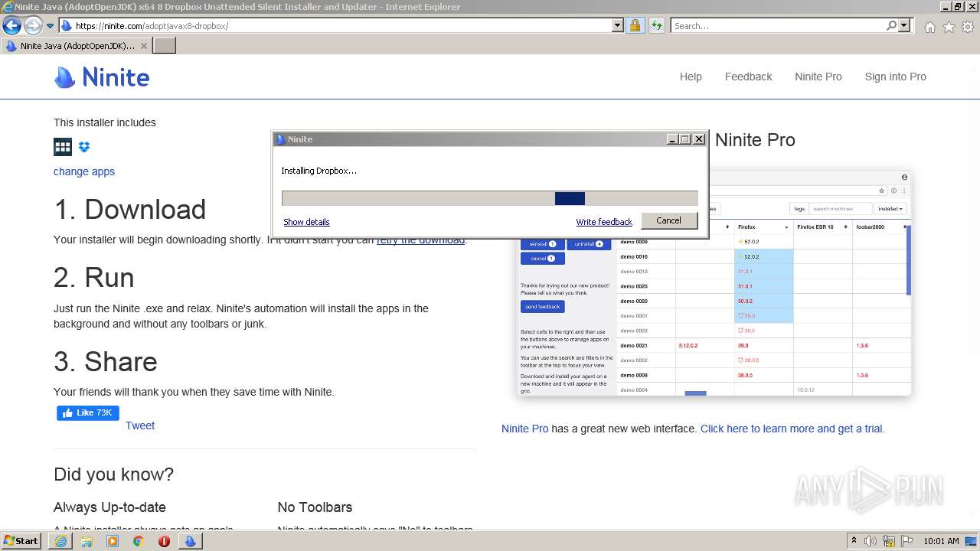Refresh the page with the refresh icon
The height and width of the screenshot is (551, 980).
(657, 26)
